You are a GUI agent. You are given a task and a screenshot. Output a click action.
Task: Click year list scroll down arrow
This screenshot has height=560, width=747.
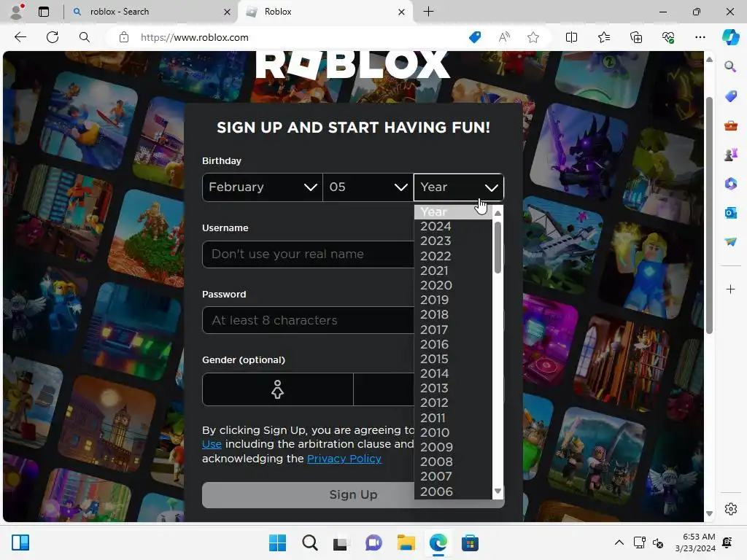pos(498,491)
